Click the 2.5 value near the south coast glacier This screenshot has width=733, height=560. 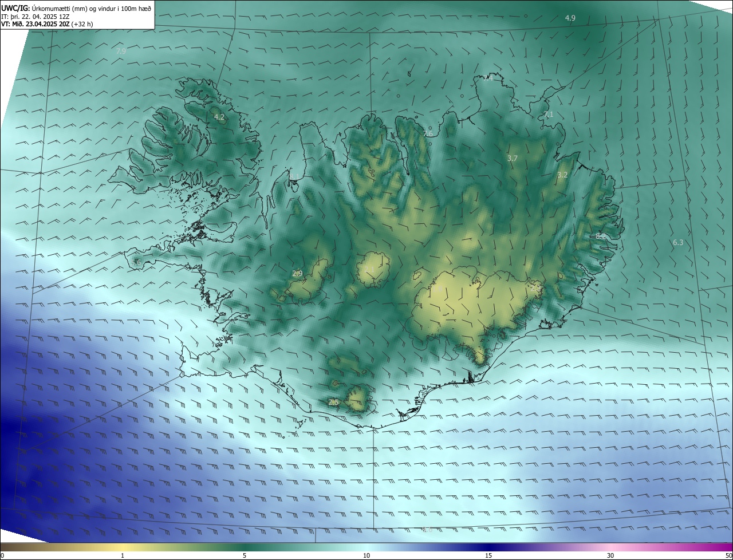pyautogui.click(x=333, y=403)
